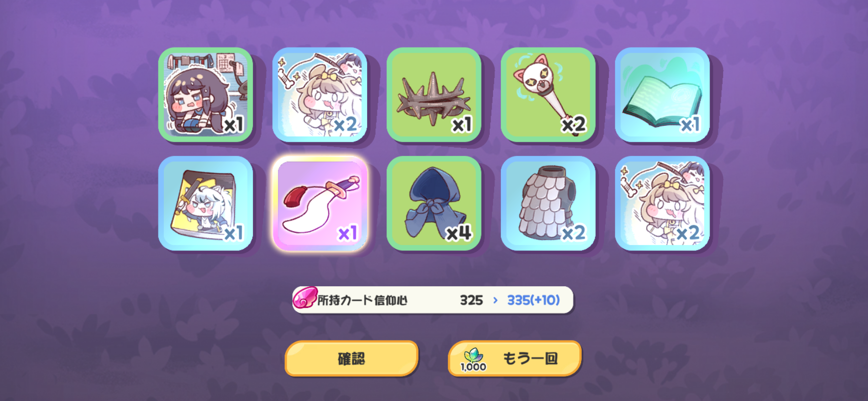
Task: Select the glowing teal open book item
Action: pos(662,94)
